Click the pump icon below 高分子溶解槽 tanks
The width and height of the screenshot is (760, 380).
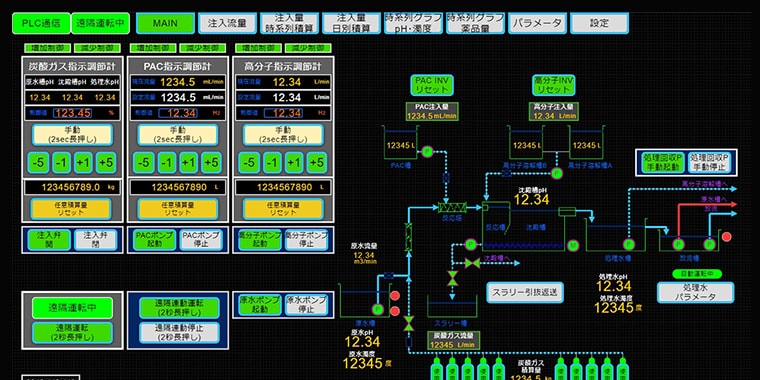(x=557, y=173)
